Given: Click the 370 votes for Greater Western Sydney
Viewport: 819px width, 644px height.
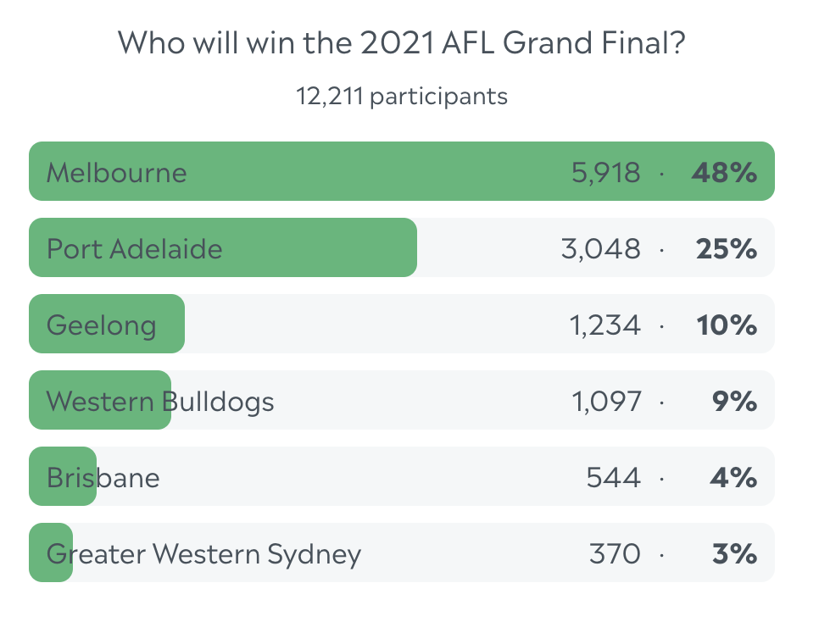Looking at the screenshot, I should point(615,554).
